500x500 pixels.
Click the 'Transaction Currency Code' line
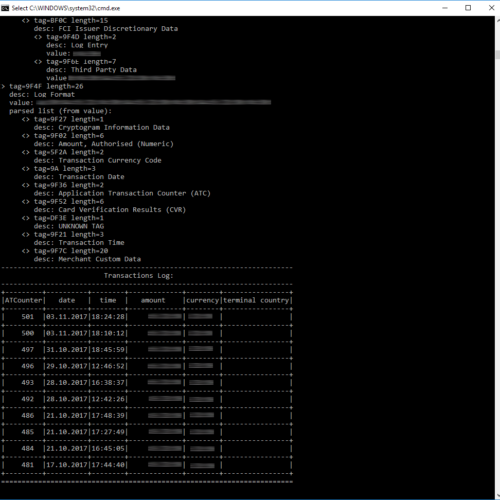pyautogui.click(x=97, y=160)
